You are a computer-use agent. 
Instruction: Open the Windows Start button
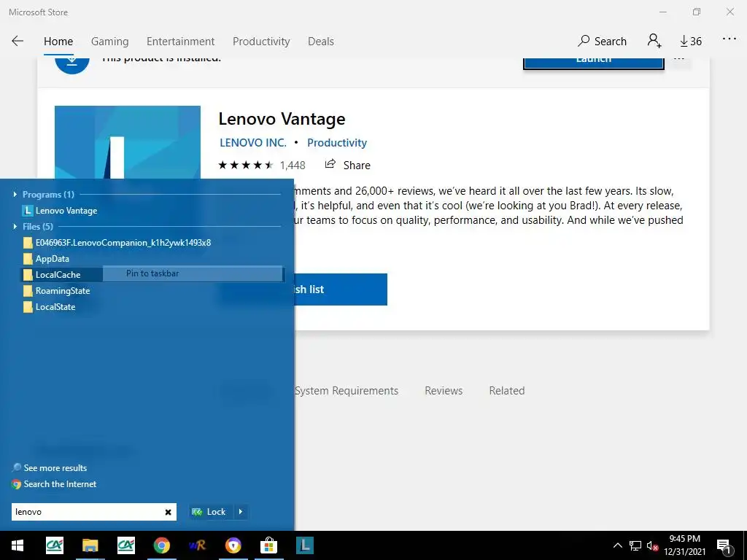click(18, 545)
